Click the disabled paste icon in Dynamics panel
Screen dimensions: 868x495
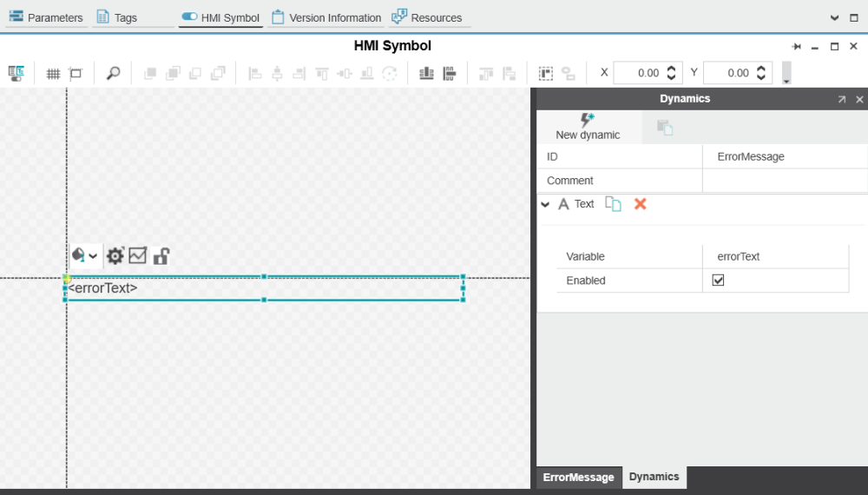pyautogui.click(x=665, y=128)
